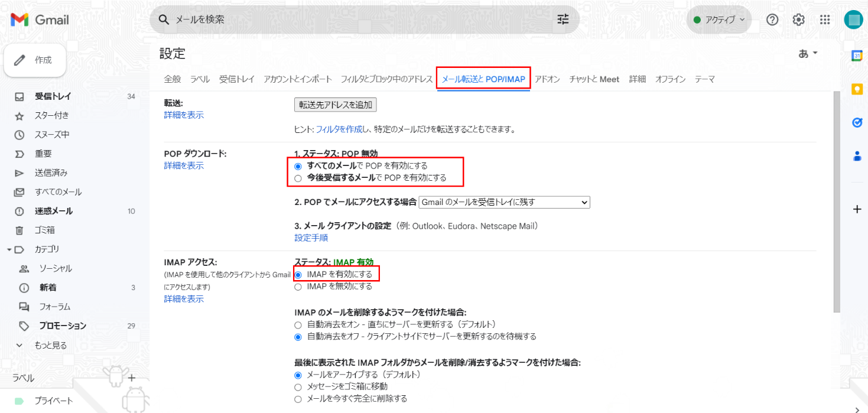Viewport: 868px width, 413px height.
Task: Expand the side panel chevron
Action: coord(857,409)
